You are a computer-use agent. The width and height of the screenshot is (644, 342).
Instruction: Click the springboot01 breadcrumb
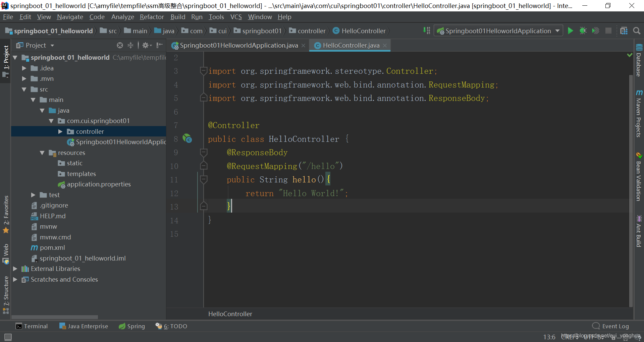(258, 31)
